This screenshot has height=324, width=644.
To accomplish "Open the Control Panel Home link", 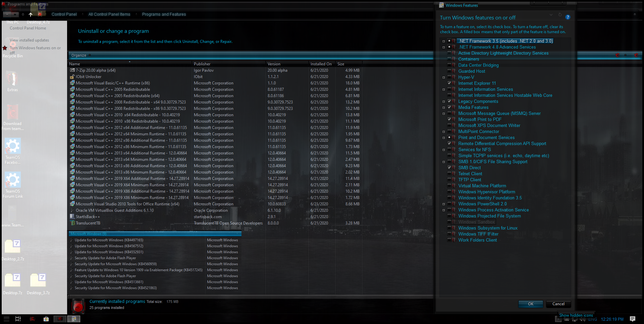I will click(x=28, y=28).
